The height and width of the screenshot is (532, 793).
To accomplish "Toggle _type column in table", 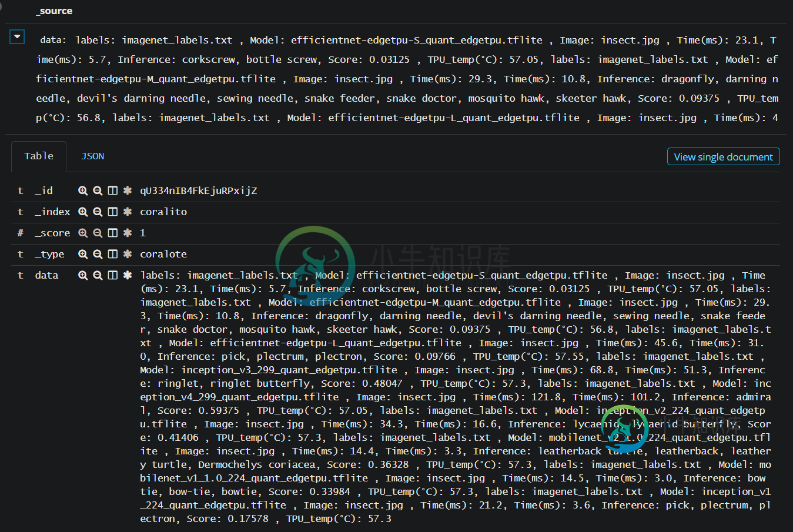I will pyautogui.click(x=112, y=254).
